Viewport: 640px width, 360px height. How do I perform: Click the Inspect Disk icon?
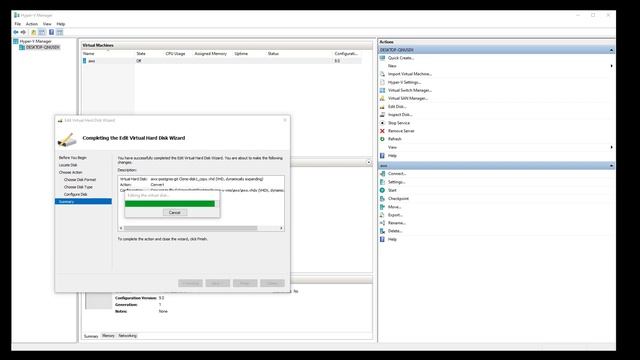[x=382, y=115]
